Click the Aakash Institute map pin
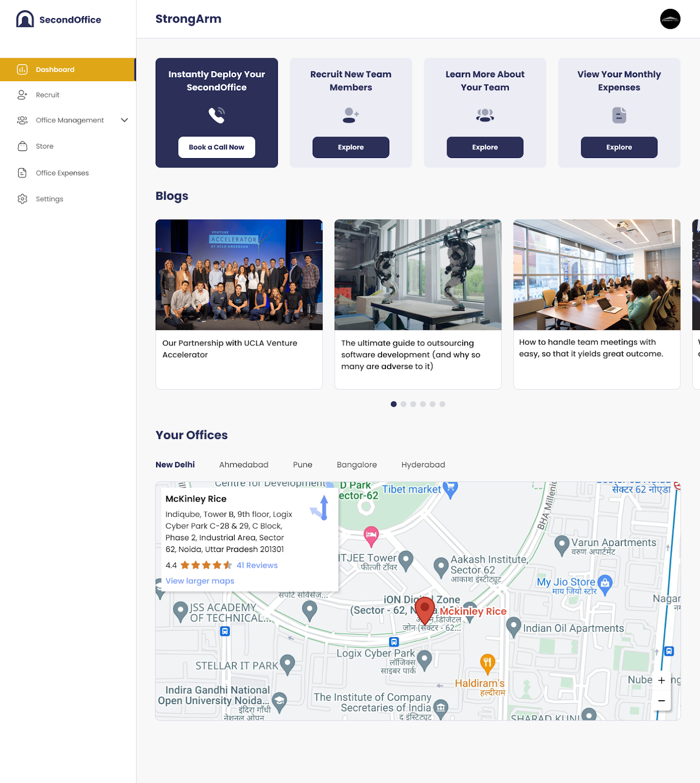 tap(441, 567)
